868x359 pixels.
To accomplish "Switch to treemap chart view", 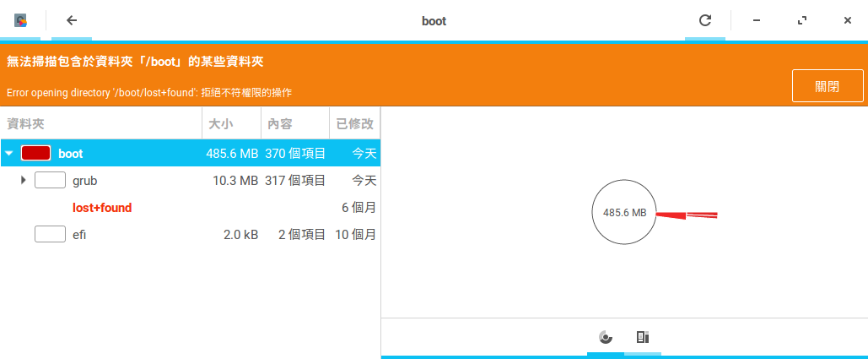I will [642, 338].
